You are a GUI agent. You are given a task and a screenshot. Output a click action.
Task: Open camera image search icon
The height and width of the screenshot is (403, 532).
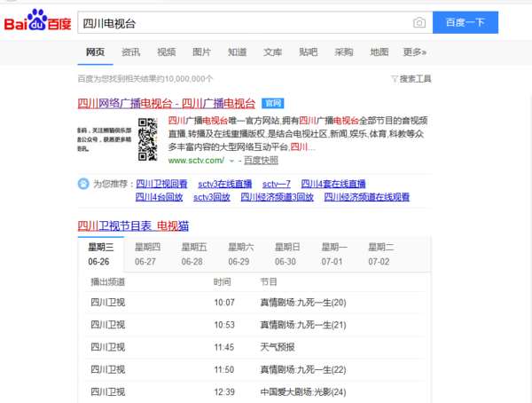tap(419, 23)
